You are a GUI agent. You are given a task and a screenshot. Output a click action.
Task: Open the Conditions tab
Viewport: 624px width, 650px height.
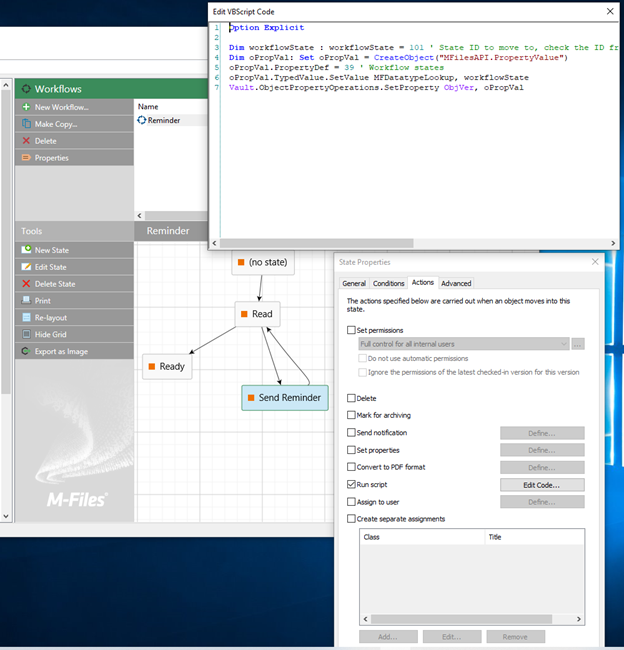tap(388, 283)
